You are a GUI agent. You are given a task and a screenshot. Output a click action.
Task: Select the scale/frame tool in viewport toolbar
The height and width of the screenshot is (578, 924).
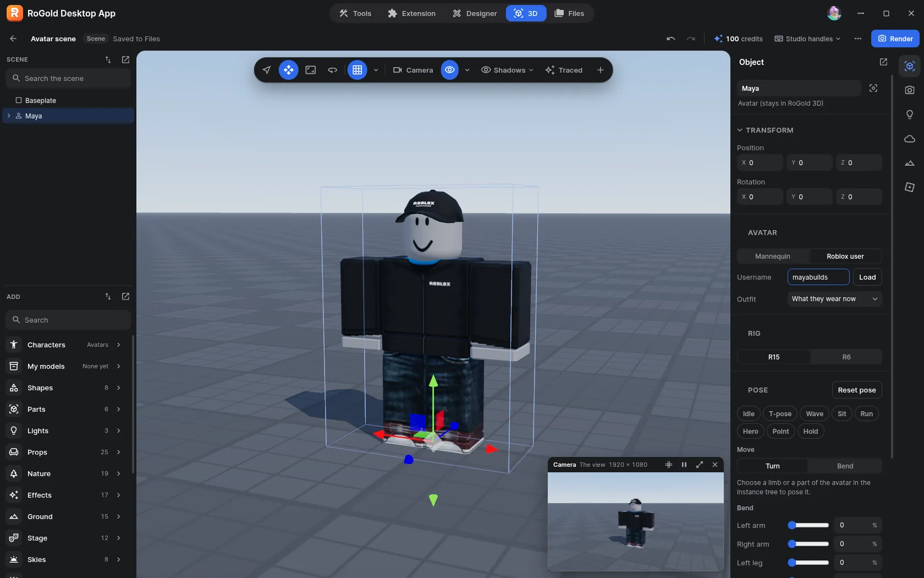(311, 70)
